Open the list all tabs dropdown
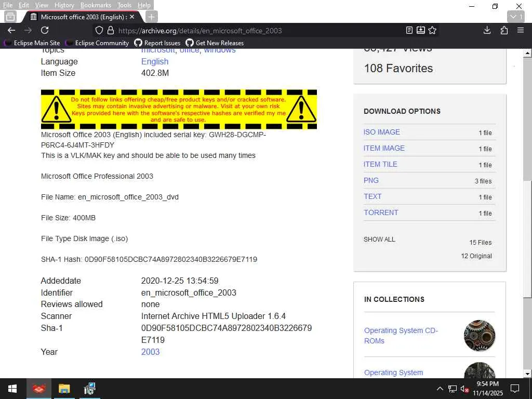532x399 pixels. coord(516,17)
